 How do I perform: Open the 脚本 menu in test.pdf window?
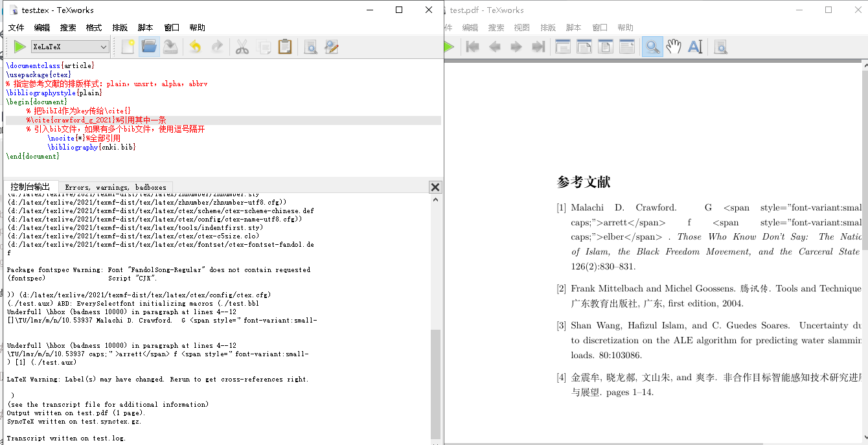pyautogui.click(x=574, y=28)
